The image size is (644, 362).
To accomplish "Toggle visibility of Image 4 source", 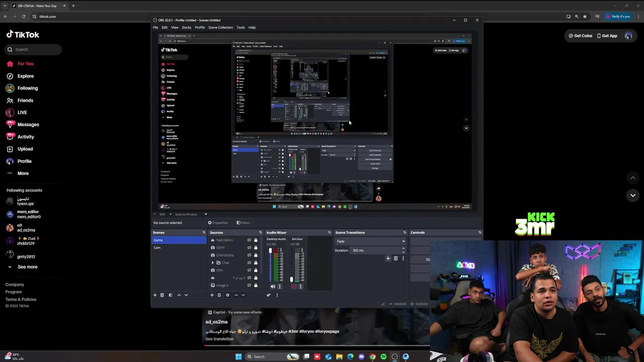I will (249, 286).
